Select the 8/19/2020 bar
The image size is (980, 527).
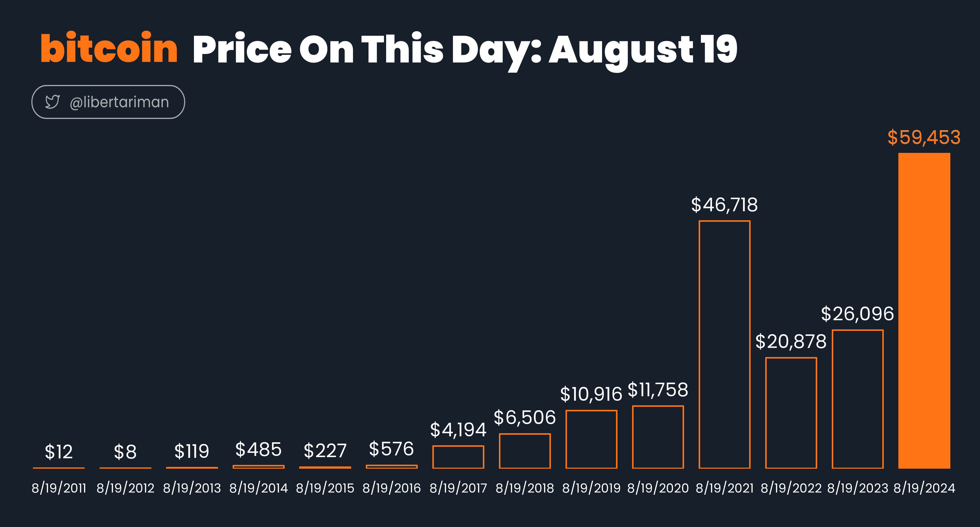(x=658, y=437)
